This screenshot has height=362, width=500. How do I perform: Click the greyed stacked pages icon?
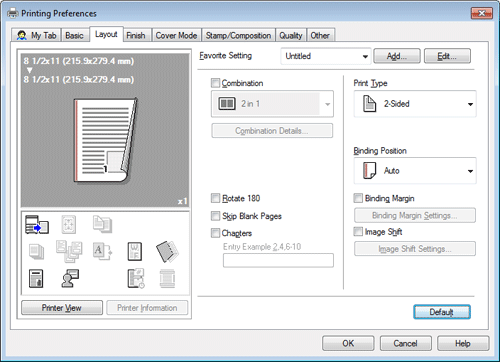point(36,252)
